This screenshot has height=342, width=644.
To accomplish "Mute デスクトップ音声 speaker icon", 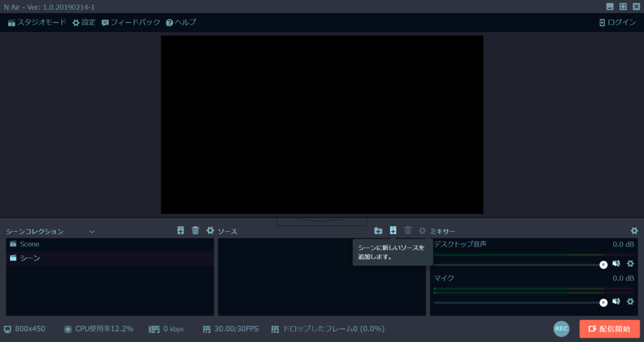I will (x=616, y=263).
